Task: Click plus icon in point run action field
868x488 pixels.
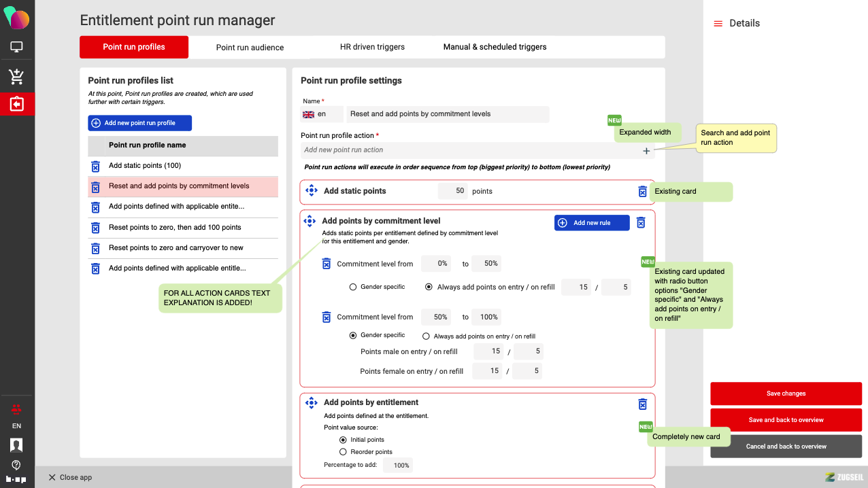Action: [646, 151]
